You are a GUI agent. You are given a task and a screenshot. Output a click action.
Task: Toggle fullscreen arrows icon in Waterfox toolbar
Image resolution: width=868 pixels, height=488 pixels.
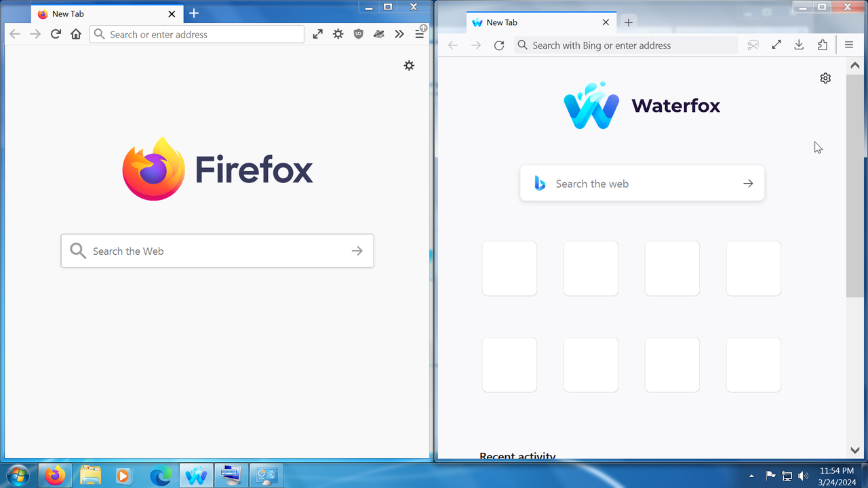tap(776, 45)
